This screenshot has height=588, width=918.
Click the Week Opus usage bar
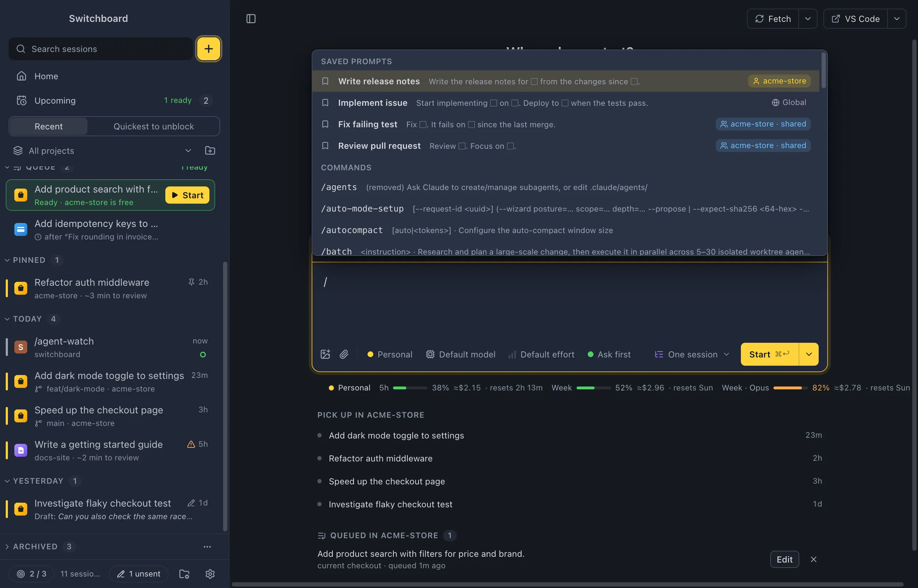click(790, 388)
